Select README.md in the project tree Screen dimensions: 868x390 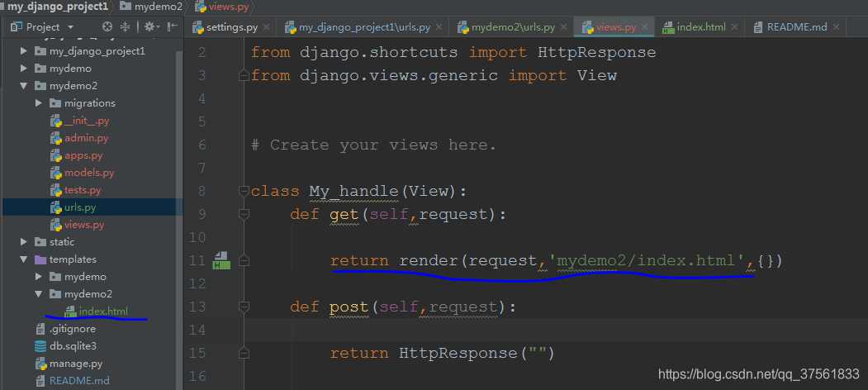coord(79,381)
